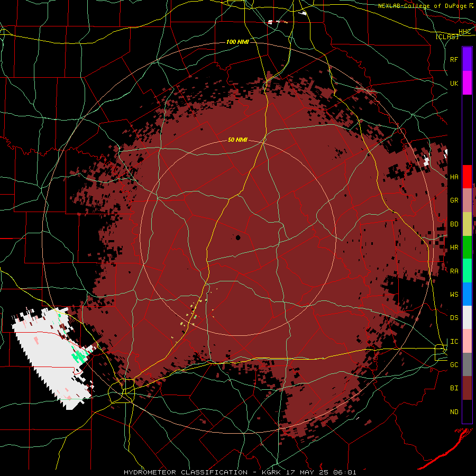Click the "50 NMI" range ring label

point(237,140)
